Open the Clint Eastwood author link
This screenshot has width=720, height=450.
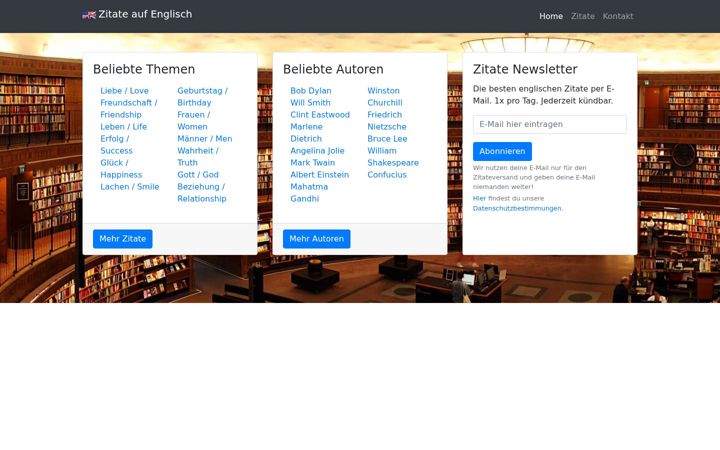click(x=320, y=115)
